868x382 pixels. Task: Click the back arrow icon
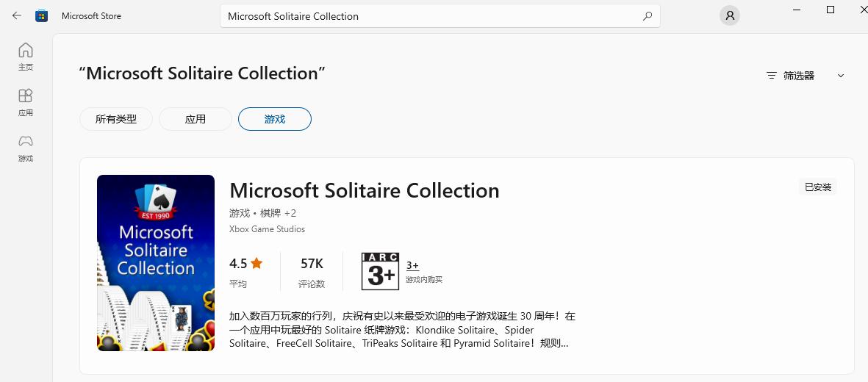[x=17, y=15]
